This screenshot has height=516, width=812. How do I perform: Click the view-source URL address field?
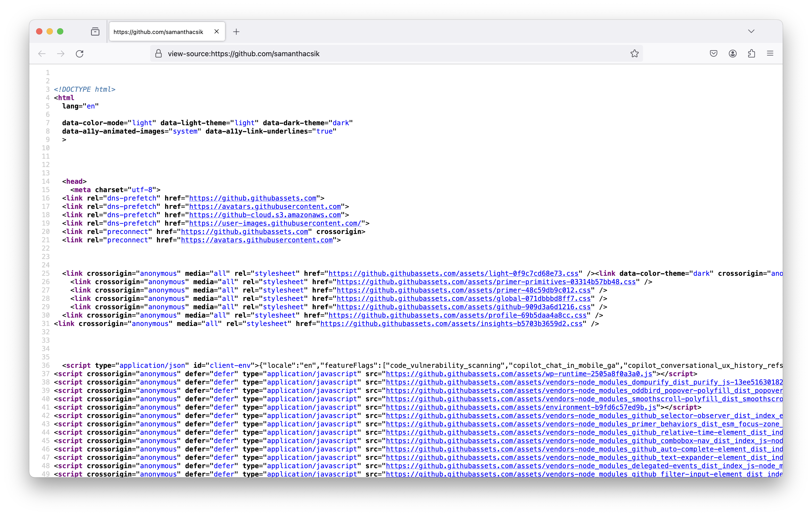coord(371,54)
